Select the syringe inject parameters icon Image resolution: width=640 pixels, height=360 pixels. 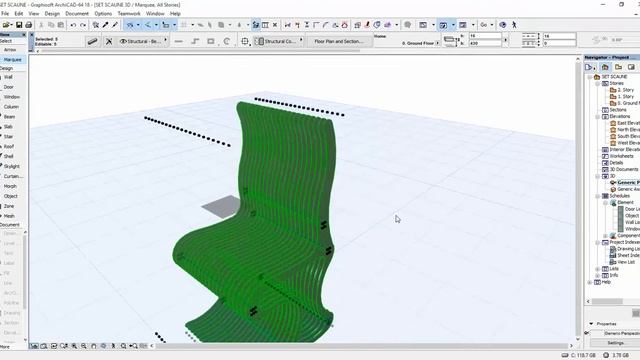coord(115,25)
